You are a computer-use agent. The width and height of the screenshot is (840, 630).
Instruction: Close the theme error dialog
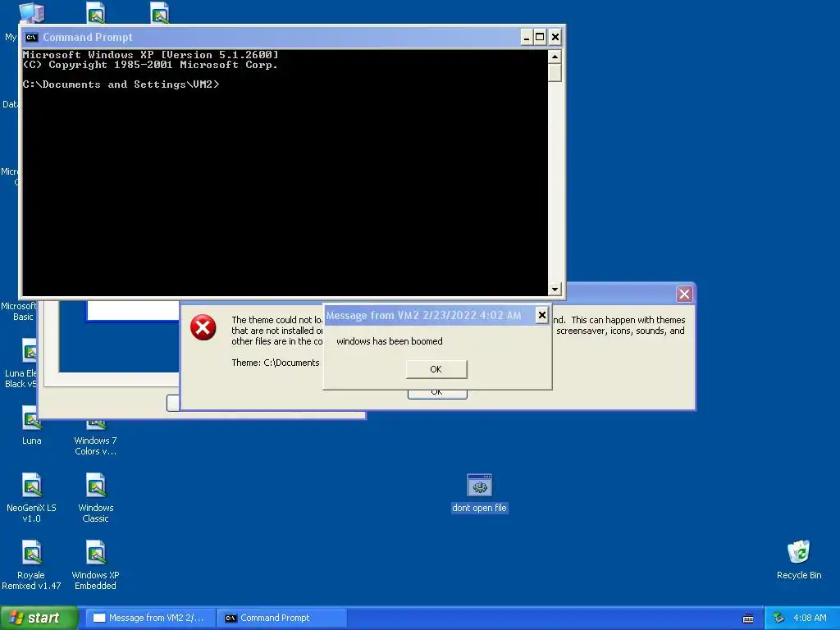pyautogui.click(x=684, y=294)
